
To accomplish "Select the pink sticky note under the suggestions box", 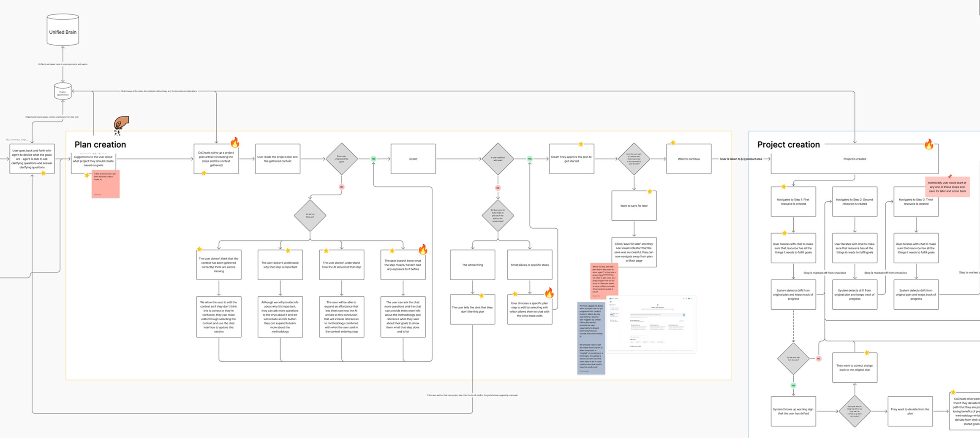I will [106, 184].
